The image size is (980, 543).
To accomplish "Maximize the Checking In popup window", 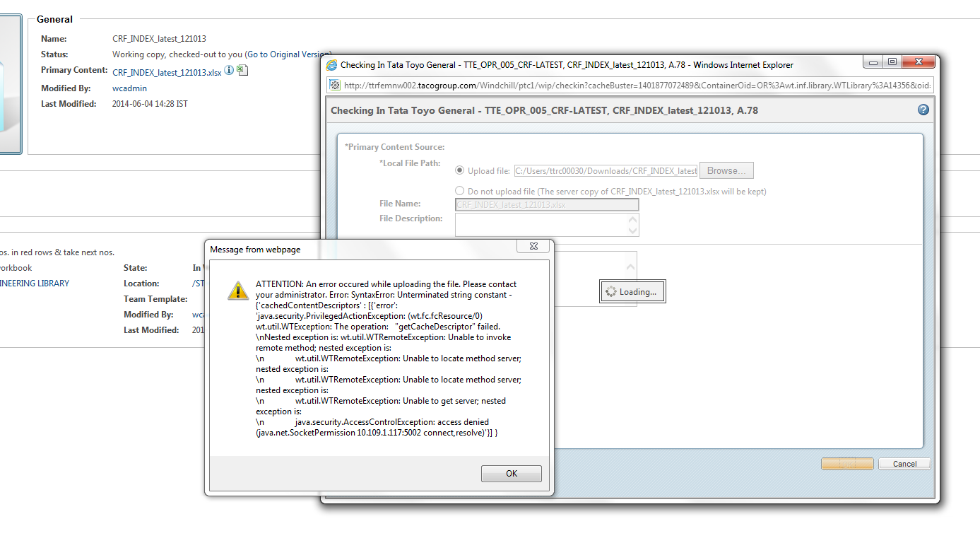I will [892, 62].
